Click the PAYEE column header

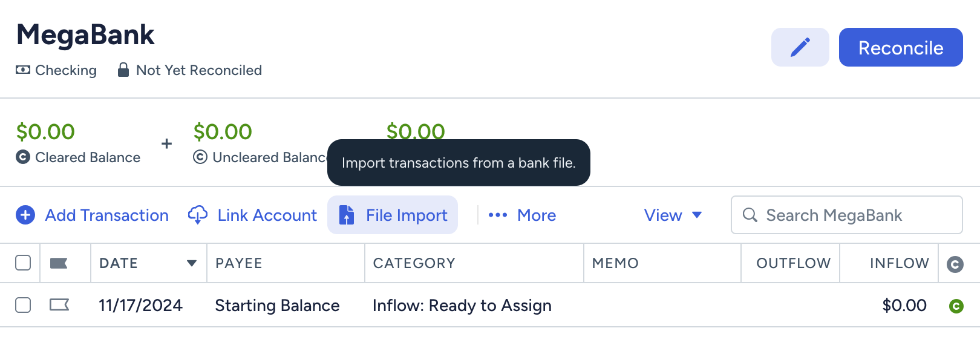click(x=239, y=263)
